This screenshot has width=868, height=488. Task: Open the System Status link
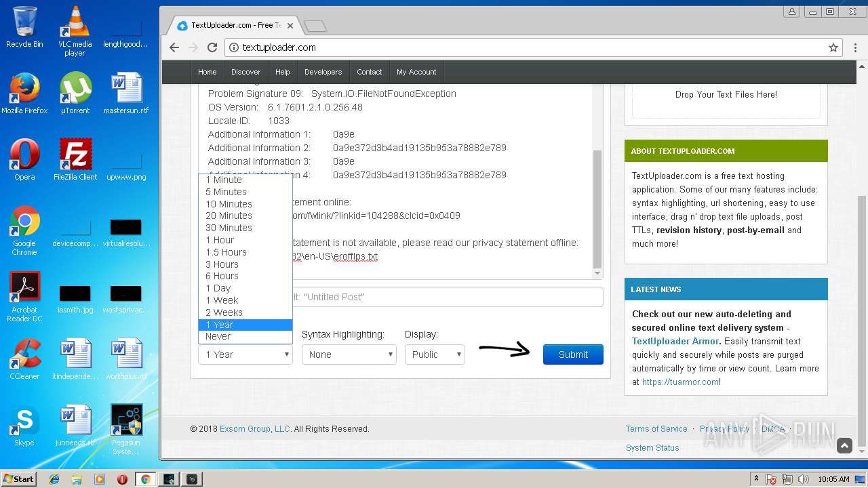coord(652,448)
